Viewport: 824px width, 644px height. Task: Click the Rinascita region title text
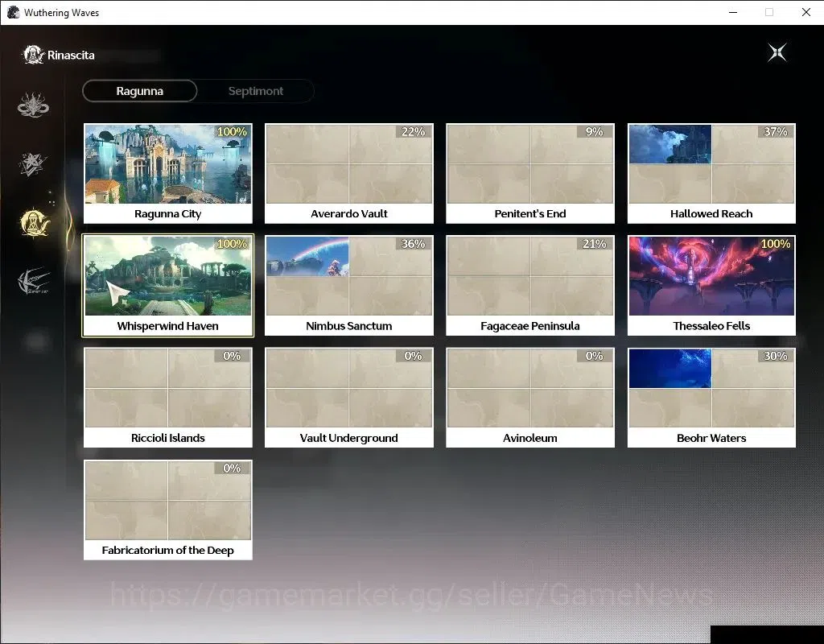71,56
